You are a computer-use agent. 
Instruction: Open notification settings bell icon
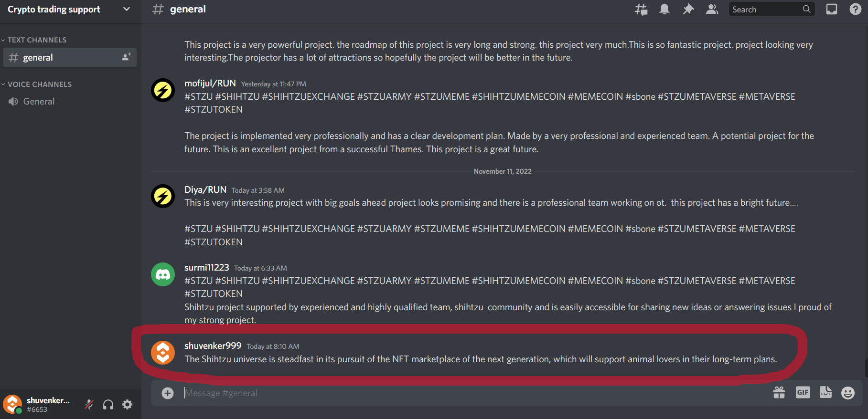[664, 9]
